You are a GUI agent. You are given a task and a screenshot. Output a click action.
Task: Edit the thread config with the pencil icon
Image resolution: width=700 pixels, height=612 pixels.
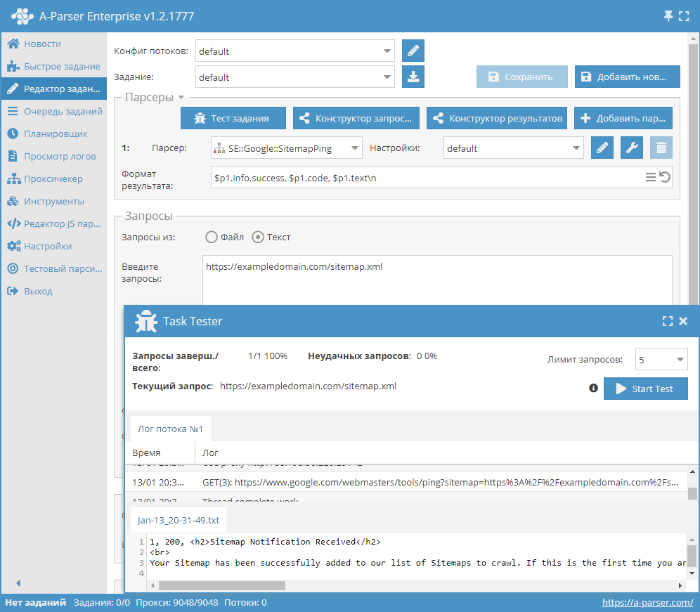413,51
